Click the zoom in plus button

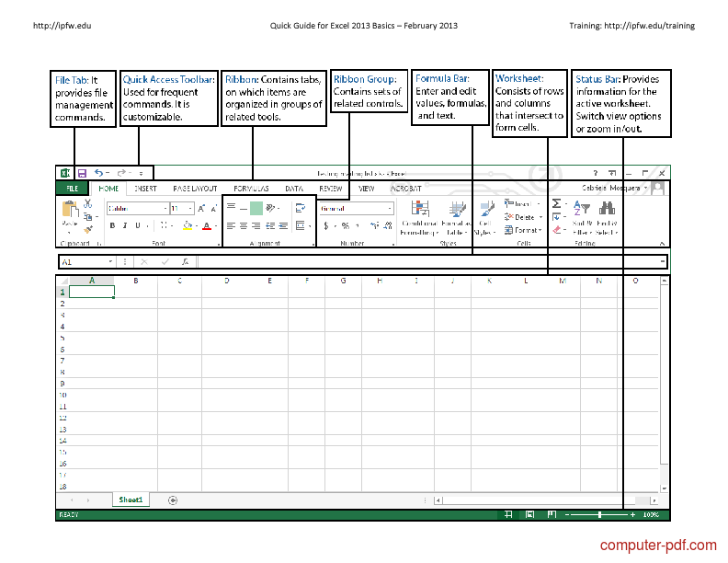tap(632, 514)
